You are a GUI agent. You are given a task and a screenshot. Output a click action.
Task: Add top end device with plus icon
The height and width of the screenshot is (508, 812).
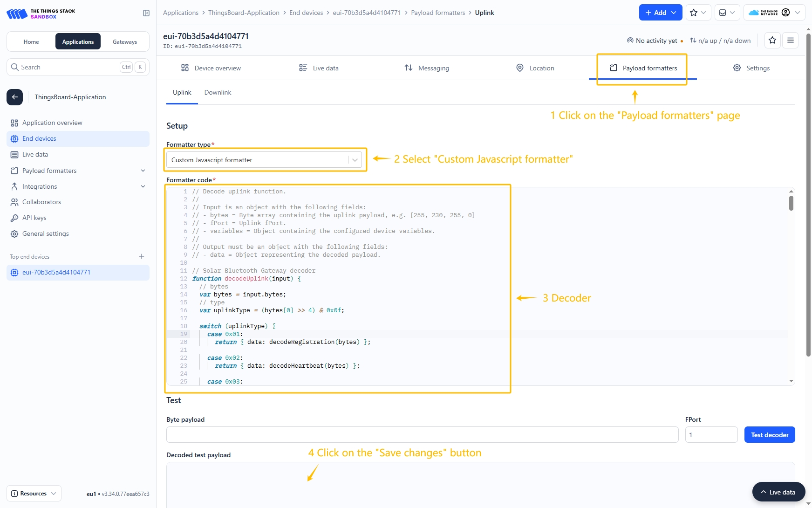click(x=142, y=256)
